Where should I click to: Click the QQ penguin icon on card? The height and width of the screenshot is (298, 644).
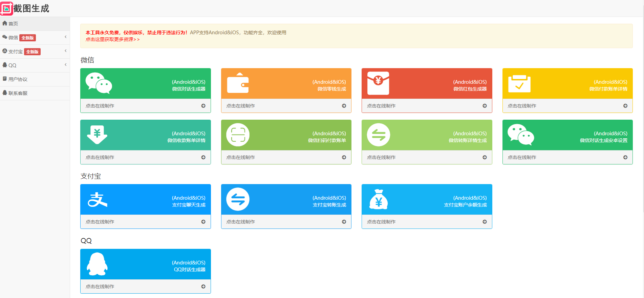click(97, 264)
